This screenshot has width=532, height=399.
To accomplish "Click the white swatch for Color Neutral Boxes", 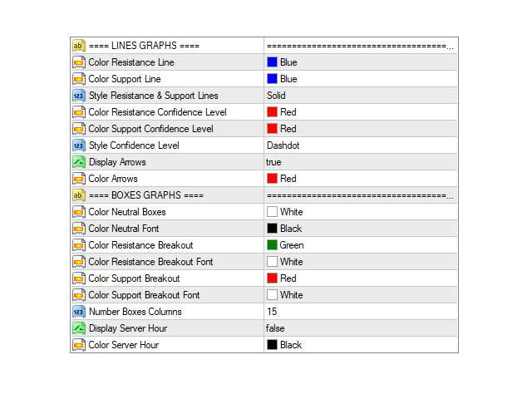I will pos(272,212).
